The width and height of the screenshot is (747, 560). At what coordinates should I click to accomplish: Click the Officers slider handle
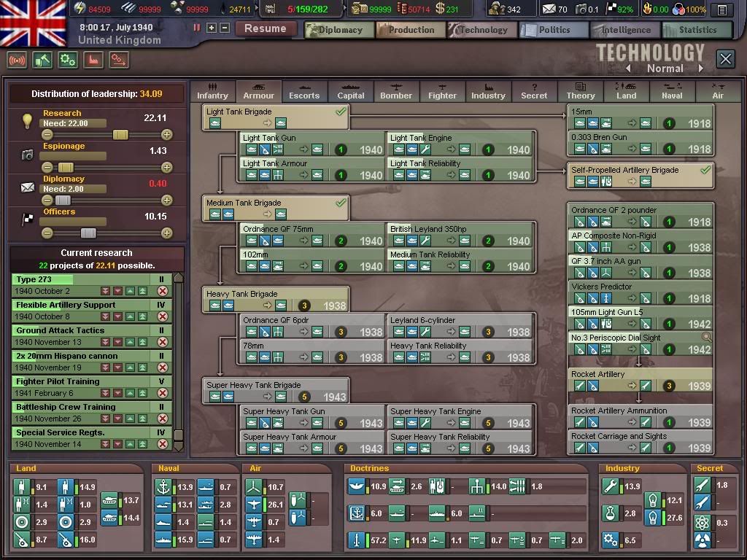(x=88, y=233)
